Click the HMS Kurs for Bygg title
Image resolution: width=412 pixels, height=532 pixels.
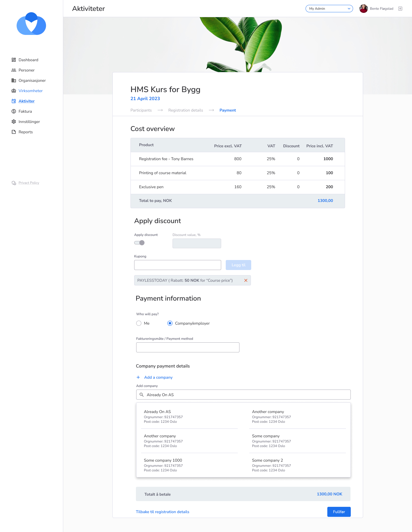pyautogui.click(x=165, y=90)
